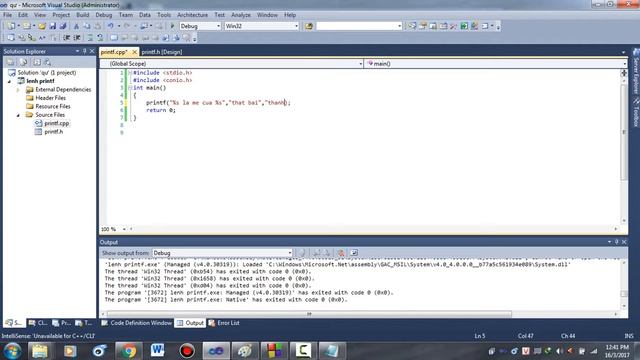
Task: Click the New Project toolbar icon
Action: (x=11, y=26)
